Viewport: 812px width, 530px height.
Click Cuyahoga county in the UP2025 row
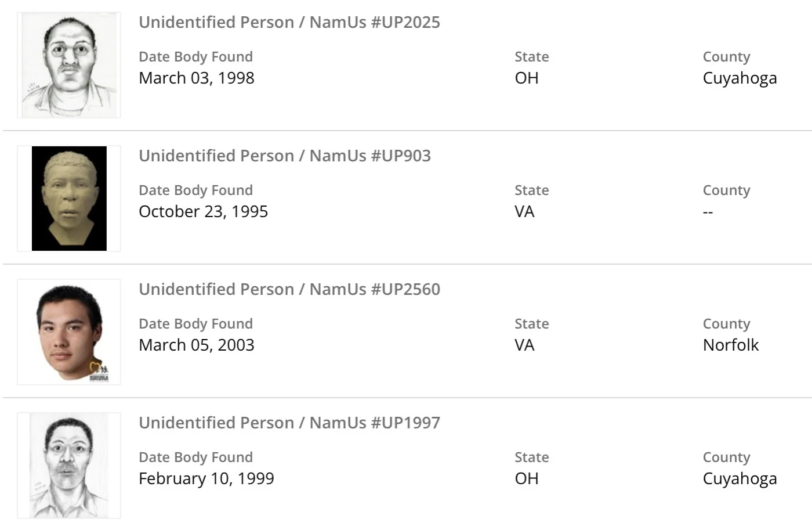pyautogui.click(x=739, y=78)
